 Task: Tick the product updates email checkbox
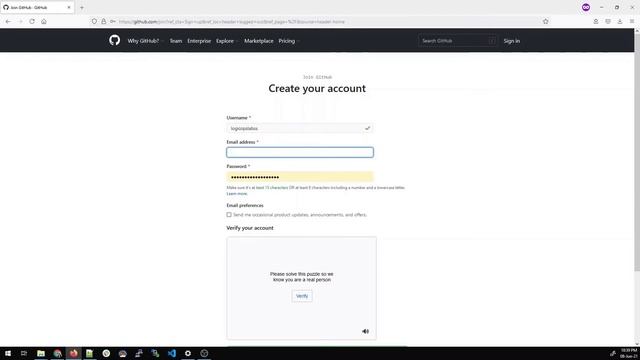point(229,215)
